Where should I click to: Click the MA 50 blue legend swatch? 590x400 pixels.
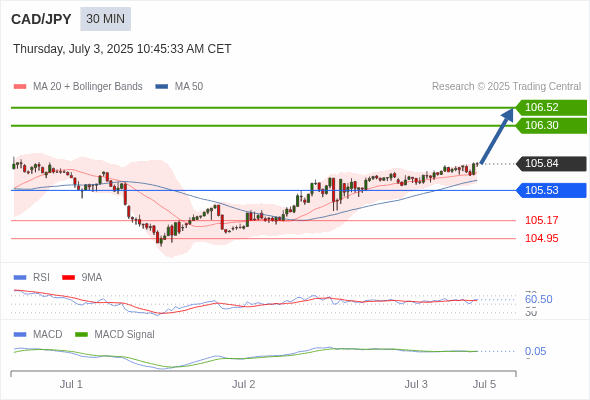coord(162,87)
